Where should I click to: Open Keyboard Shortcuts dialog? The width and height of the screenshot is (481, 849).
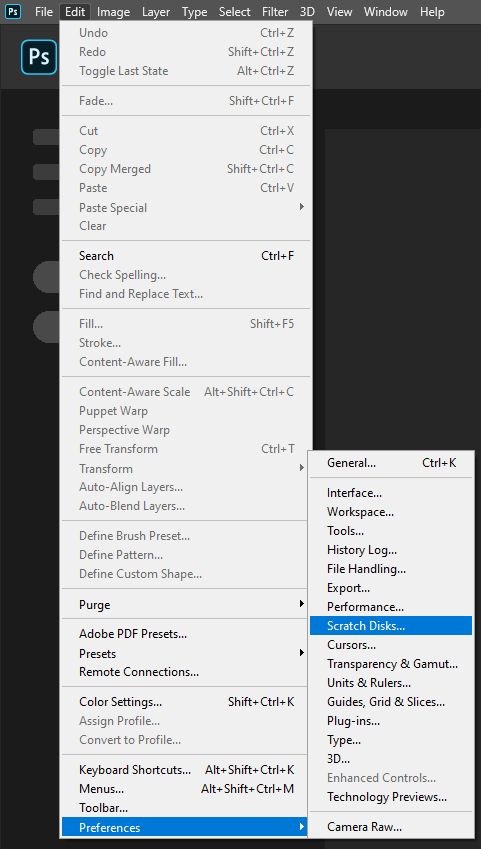click(x=186, y=770)
